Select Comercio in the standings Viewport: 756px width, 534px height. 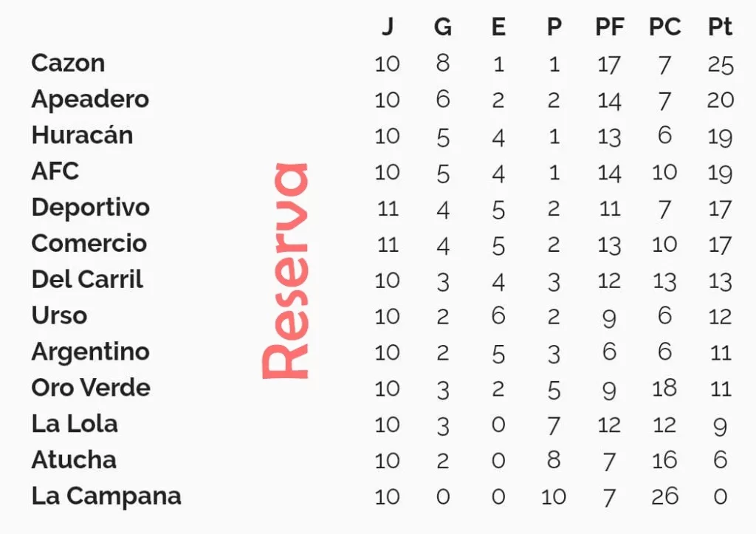(x=89, y=243)
